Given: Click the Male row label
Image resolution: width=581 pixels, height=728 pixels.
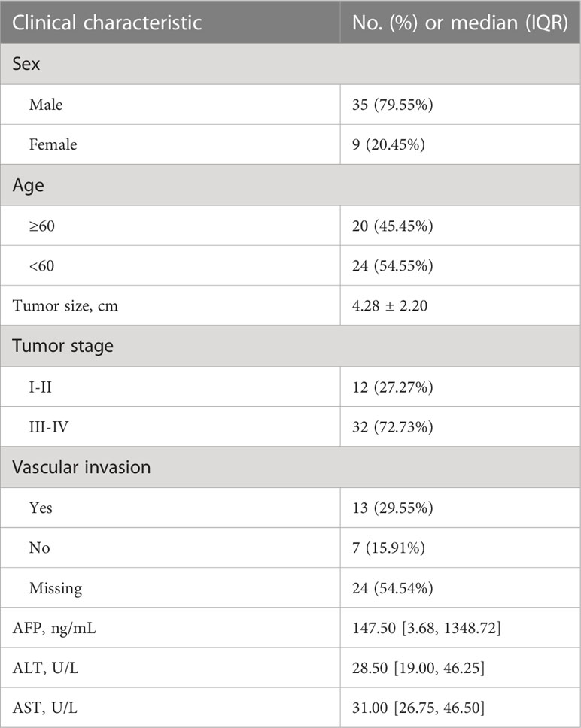Looking at the screenshot, I should tap(45, 105).
